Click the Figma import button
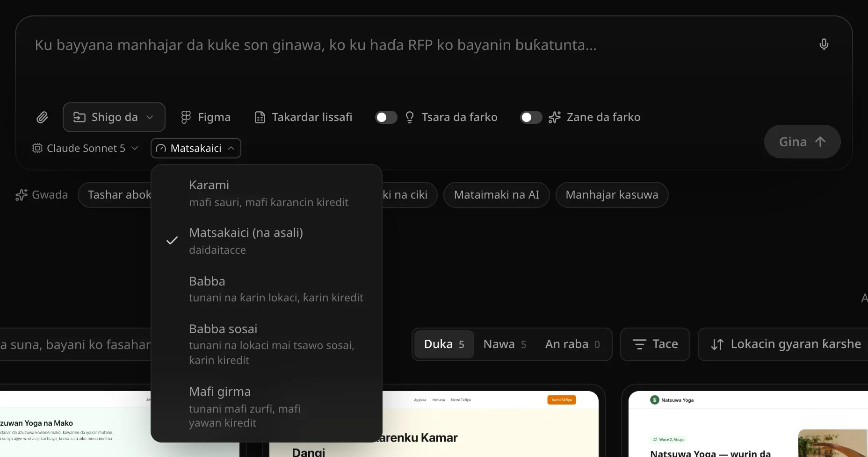This screenshot has height=457, width=868. click(206, 117)
